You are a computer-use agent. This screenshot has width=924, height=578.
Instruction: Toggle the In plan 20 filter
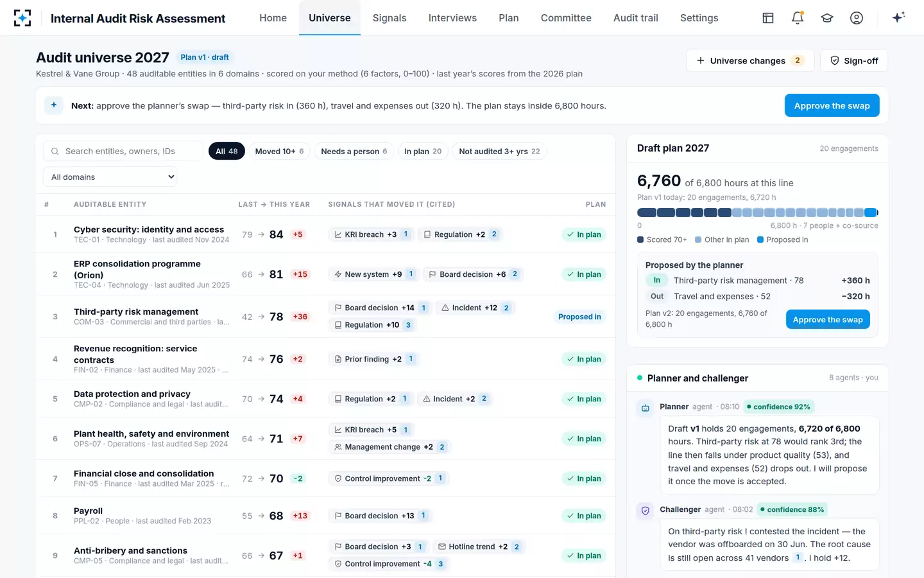tap(423, 152)
